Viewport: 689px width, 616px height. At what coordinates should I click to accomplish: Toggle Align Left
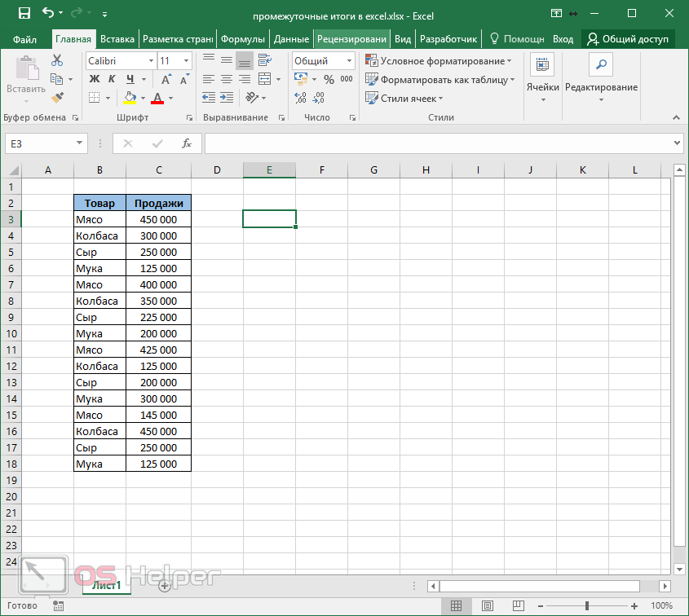(209, 79)
